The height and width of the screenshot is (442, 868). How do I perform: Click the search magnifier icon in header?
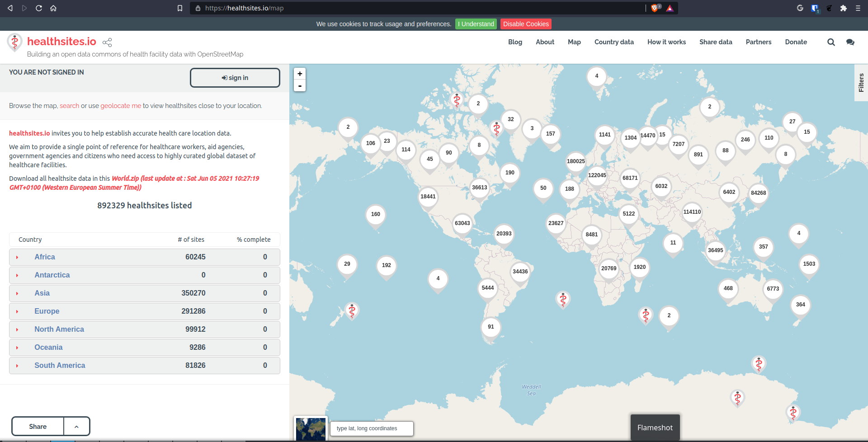831,42
